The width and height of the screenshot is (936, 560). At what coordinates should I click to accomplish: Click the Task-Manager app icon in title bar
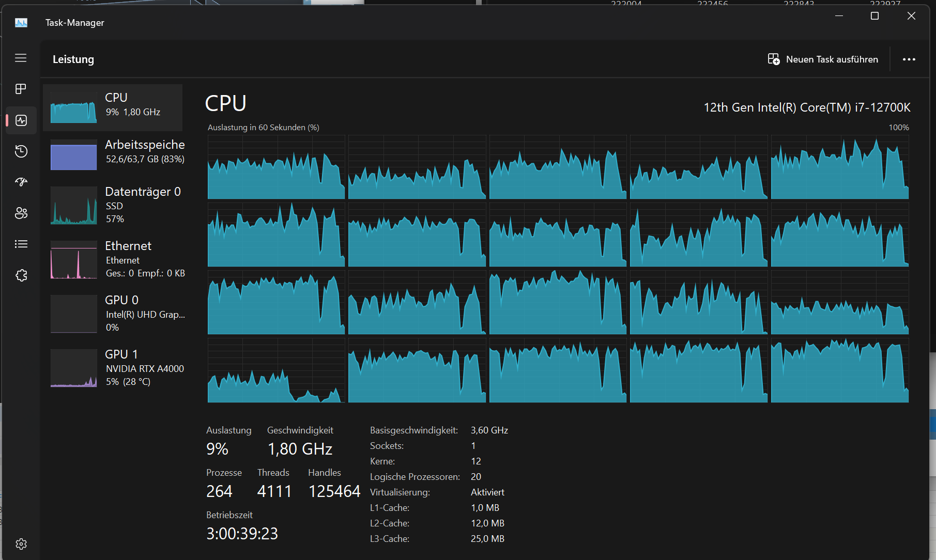point(21,23)
